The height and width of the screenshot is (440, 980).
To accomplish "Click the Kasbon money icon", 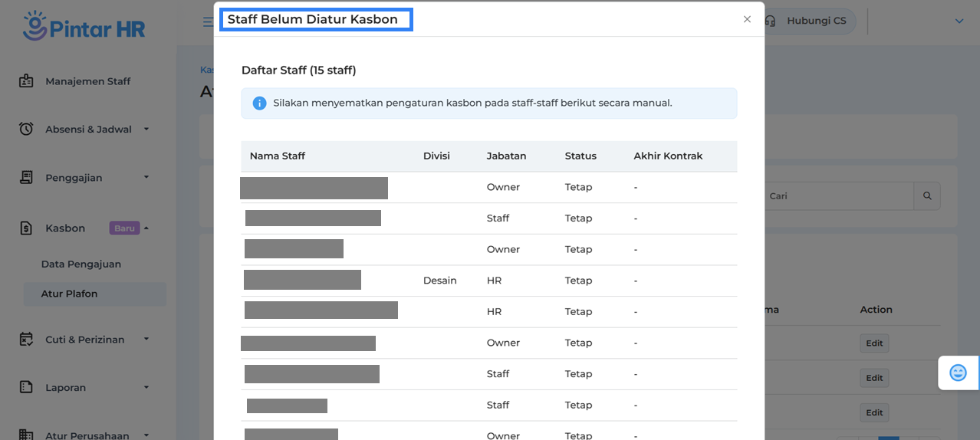I will (26, 228).
